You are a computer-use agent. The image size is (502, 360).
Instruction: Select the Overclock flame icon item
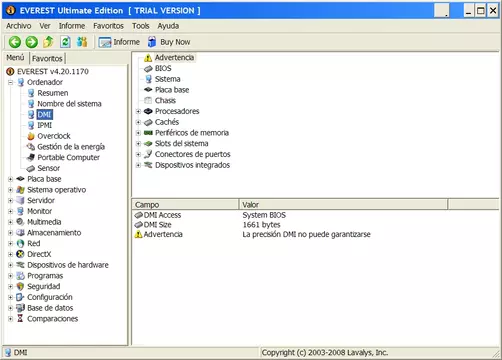[x=31, y=136]
